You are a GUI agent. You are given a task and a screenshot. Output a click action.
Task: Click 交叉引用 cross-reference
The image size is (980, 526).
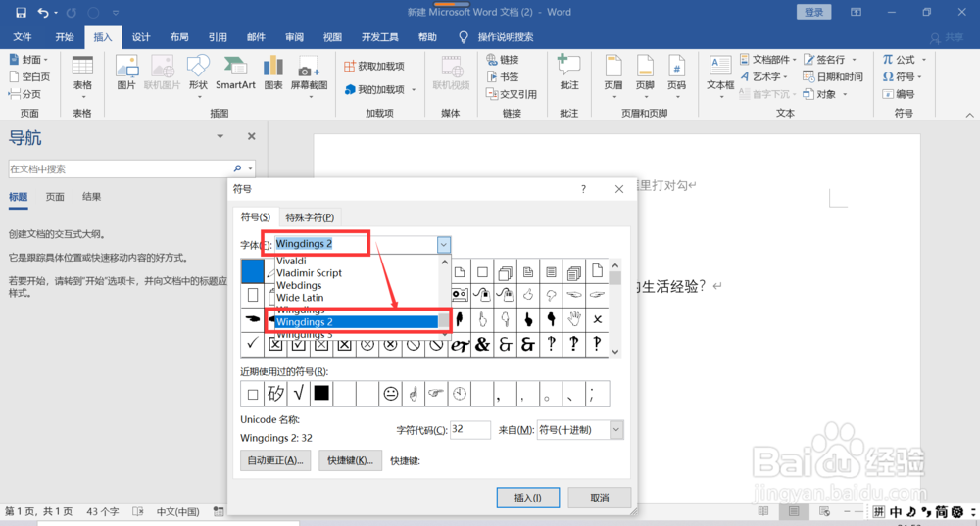[512, 94]
